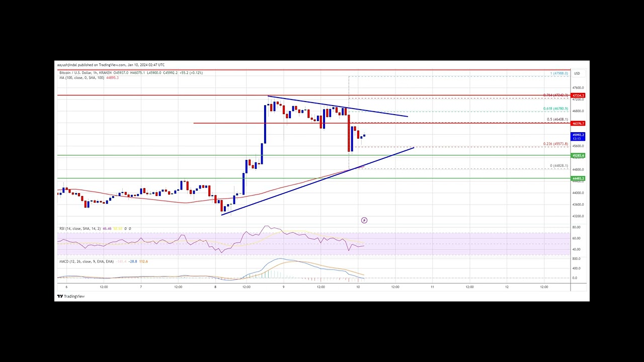Click the TradingView logo at bottom left

[x=71, y=296]
